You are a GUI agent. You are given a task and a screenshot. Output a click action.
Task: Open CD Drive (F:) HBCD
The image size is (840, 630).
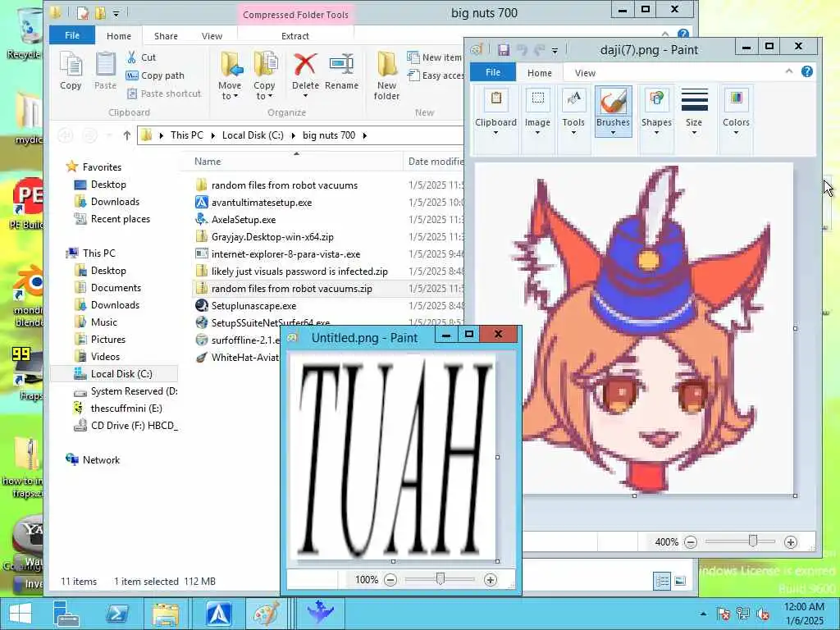(x=134, y=426)
